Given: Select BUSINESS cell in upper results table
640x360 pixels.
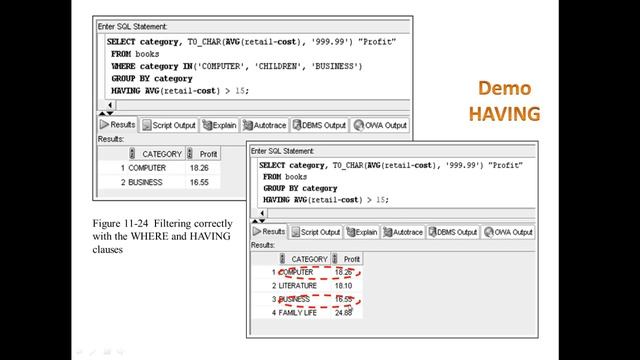Looking at the screenshot, I should [x=145, y=182].
